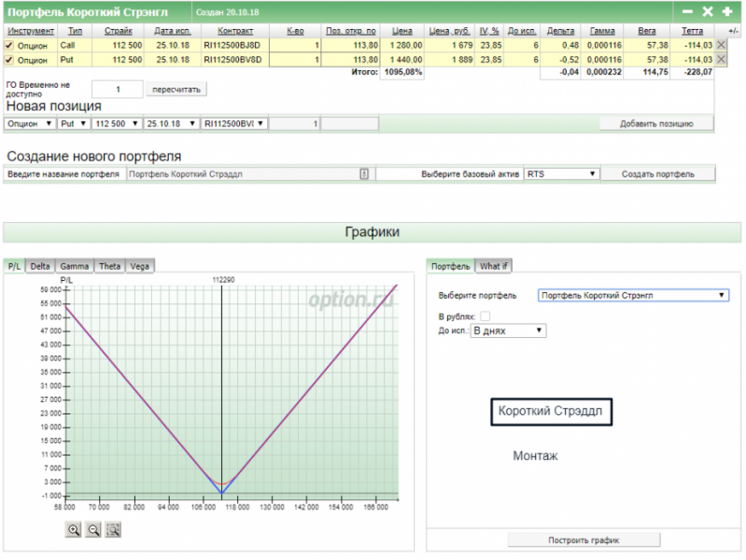This screenshot has width=746, height=560.
Task: Sort by the 'Тип' column header
Action: point(75,31)
